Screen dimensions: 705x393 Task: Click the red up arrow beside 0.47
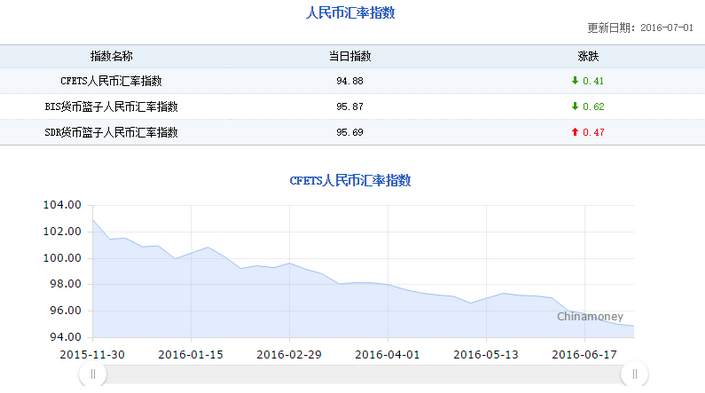tap(575, 132)
